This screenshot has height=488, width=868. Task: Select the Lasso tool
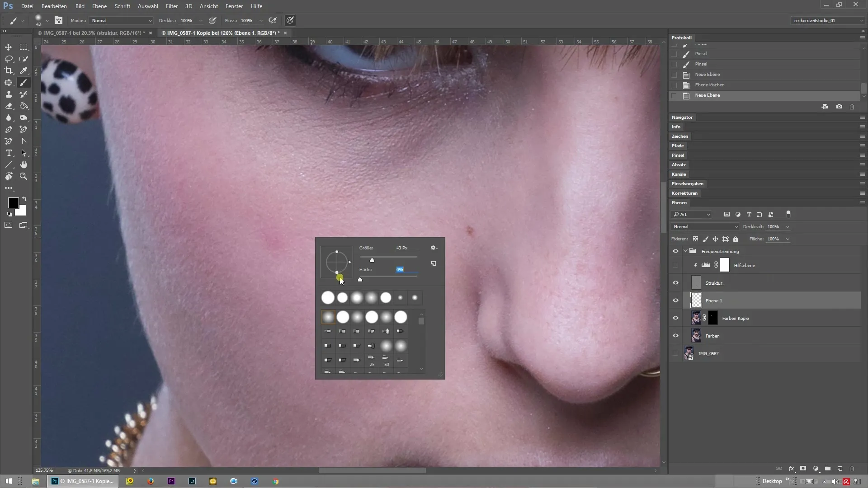(9, 59)
